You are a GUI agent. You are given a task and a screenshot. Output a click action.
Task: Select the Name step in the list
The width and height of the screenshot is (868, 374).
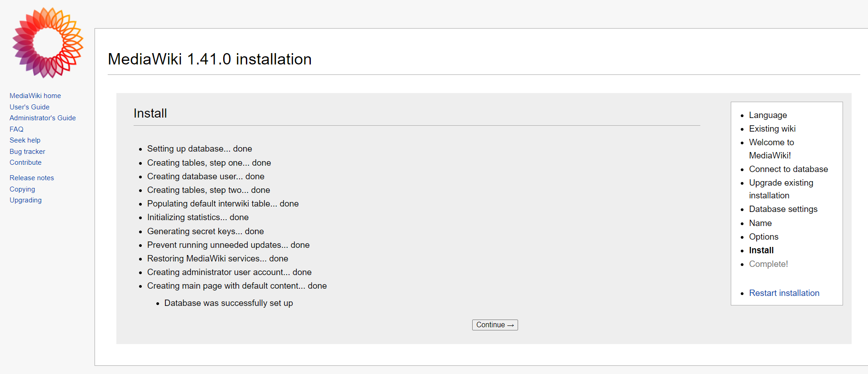tap(760, 223)
